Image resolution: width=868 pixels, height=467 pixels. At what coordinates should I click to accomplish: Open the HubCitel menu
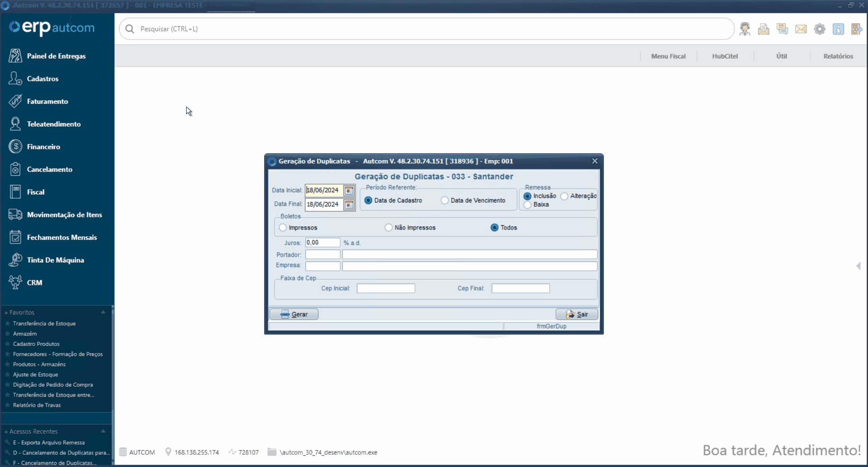coord(725,56)
